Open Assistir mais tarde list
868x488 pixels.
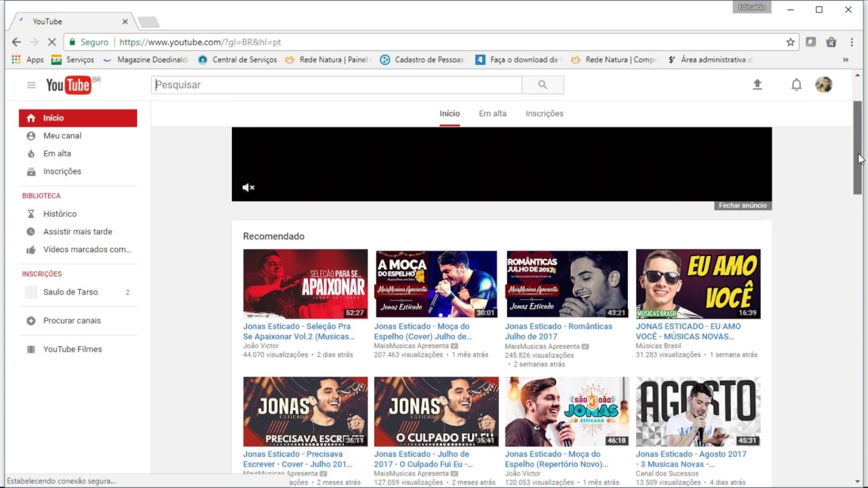78,232
